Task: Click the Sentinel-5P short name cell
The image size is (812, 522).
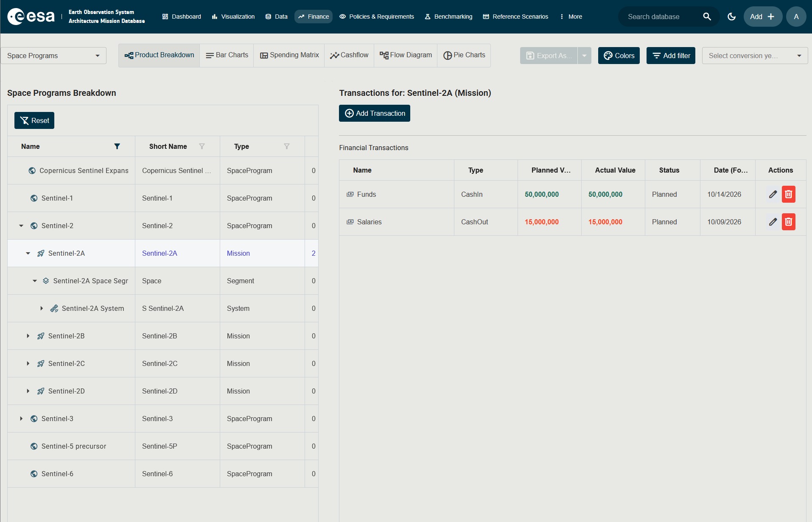Action: pos(177,446)
